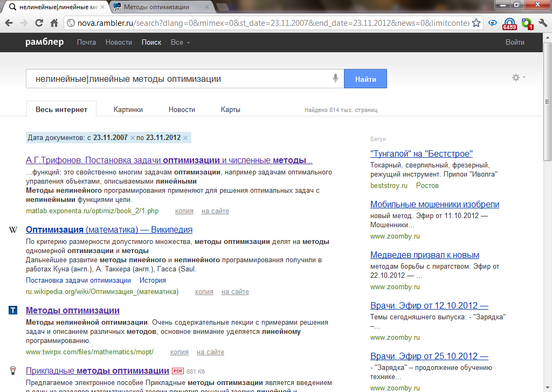Click the Найдено 814 тыс. страниц text
552x392 pixels.
click(x=341, y=110)
